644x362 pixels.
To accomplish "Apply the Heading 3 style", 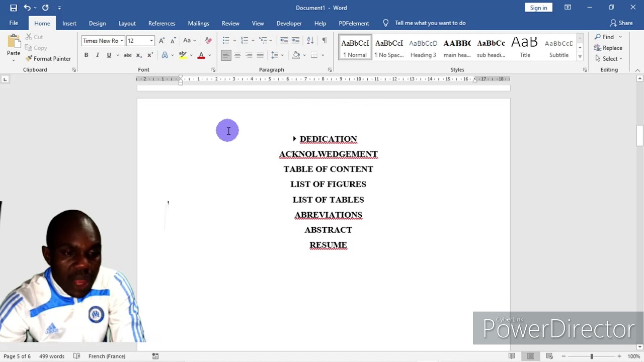I will pos(423,47).
